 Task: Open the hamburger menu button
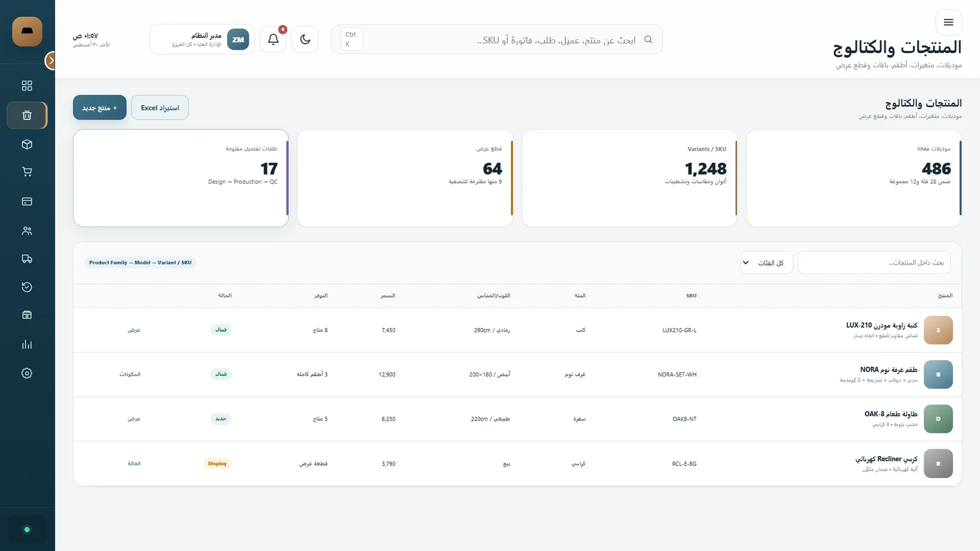949,23
